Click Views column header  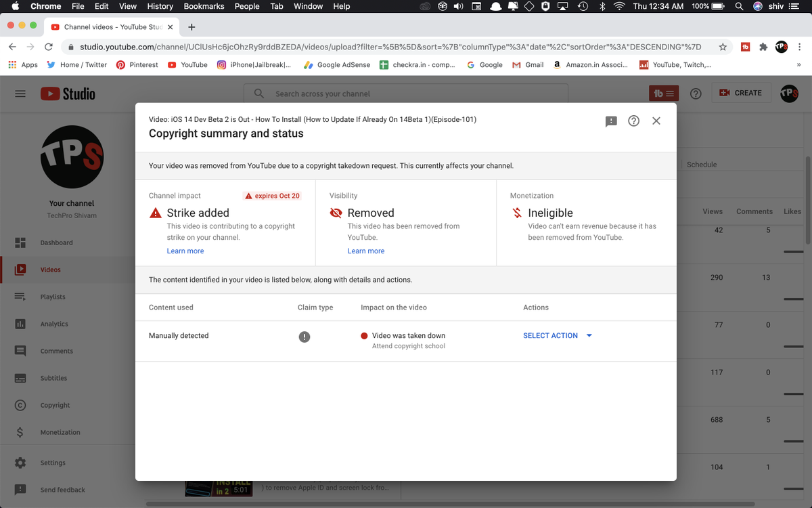click(x=713, y=211)
